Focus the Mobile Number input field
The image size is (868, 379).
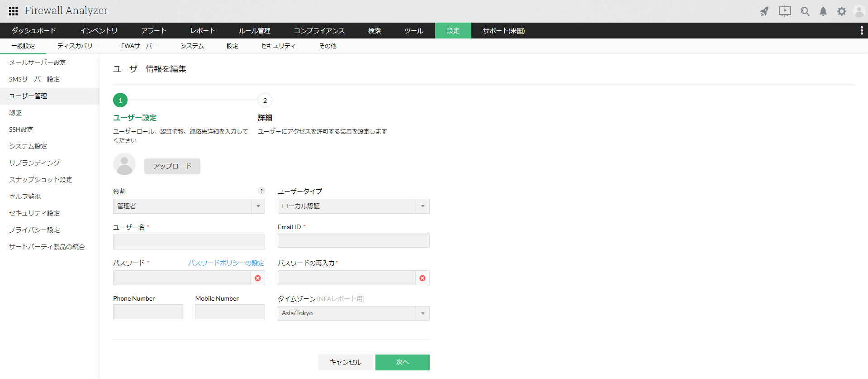pos(230,312)
